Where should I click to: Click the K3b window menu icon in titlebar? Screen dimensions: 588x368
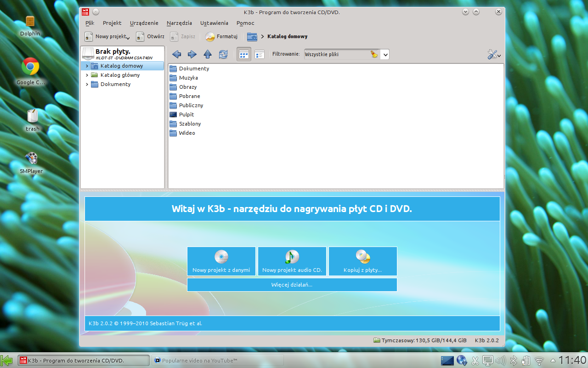coord(85,12)
